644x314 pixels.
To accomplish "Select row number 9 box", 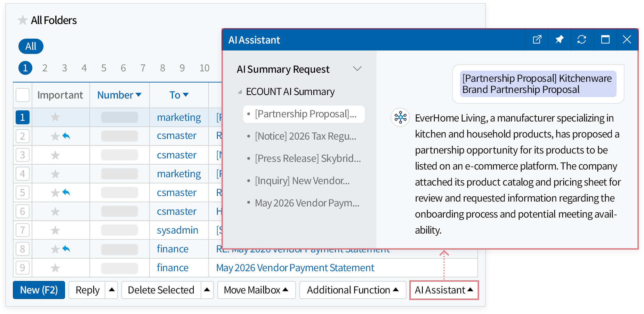I will pyautogui.click(x=23, y=268).
